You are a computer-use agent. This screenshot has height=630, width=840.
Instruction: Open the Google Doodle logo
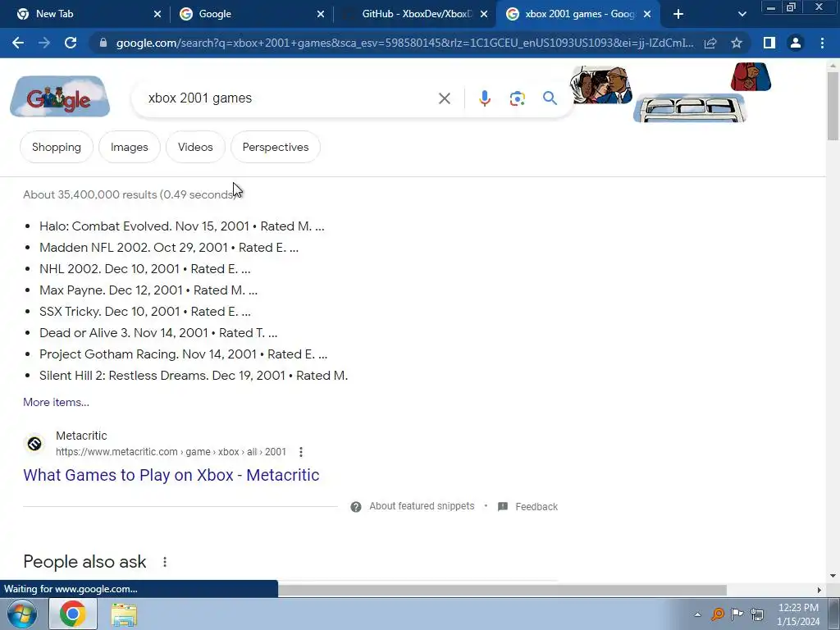point(60,97)
